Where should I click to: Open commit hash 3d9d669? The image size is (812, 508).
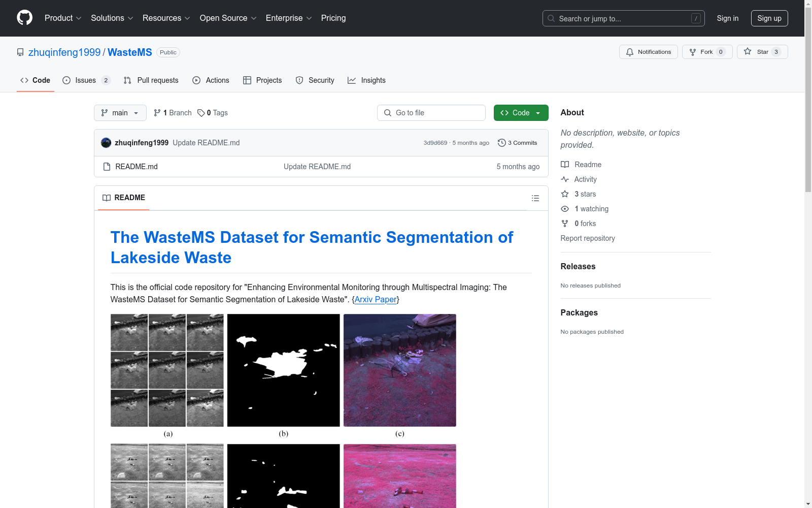pos(435,143)
